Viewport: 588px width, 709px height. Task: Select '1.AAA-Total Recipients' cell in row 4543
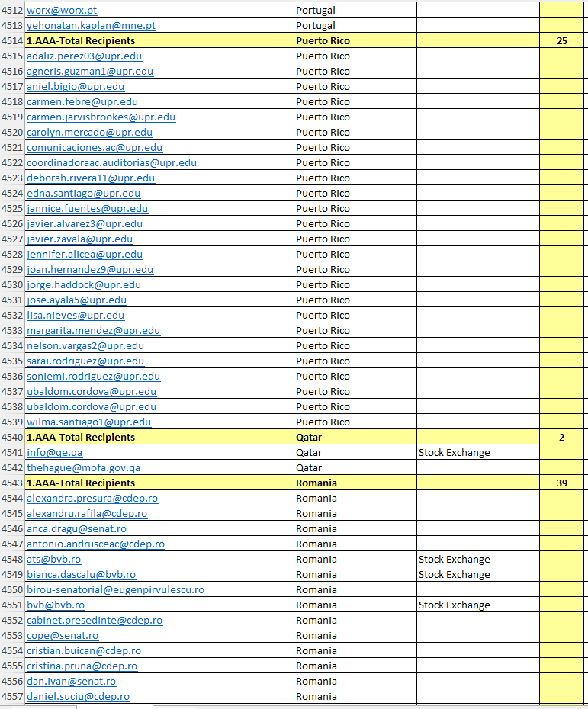pos(159,483)
